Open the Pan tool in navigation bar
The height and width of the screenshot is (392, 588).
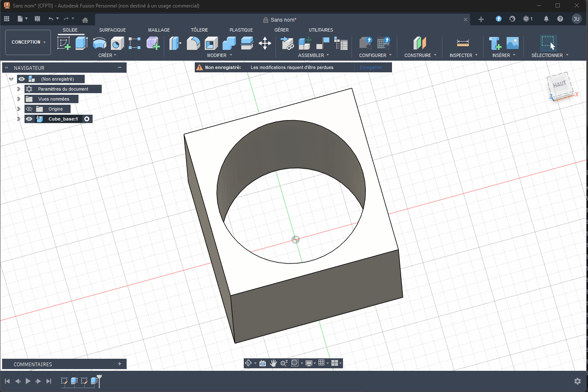click(x=273, y=363)
